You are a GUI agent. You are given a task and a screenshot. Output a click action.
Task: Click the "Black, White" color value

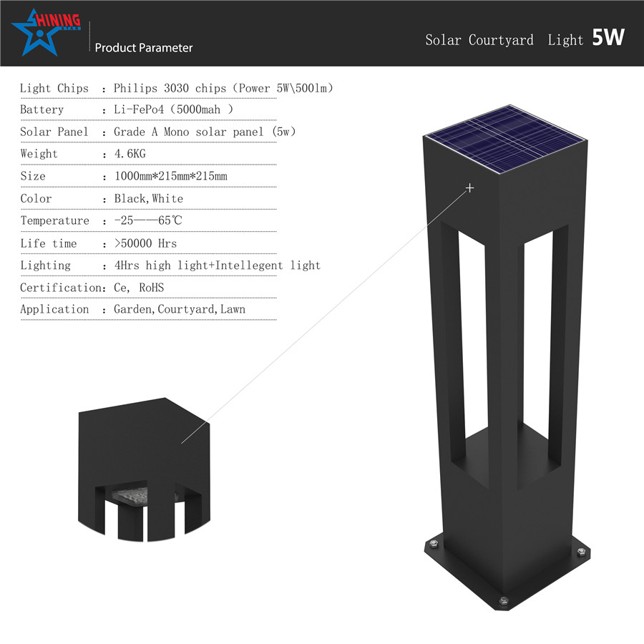pos(149,199)
